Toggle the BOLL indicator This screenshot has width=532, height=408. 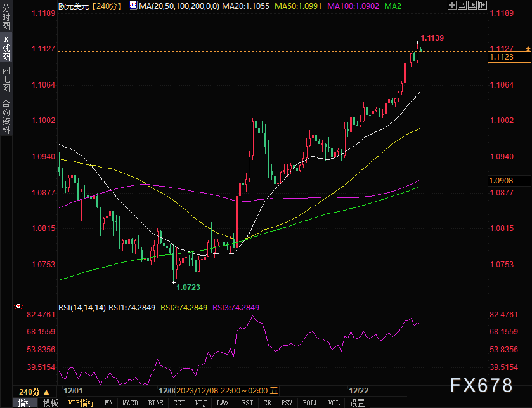point(310,403)
